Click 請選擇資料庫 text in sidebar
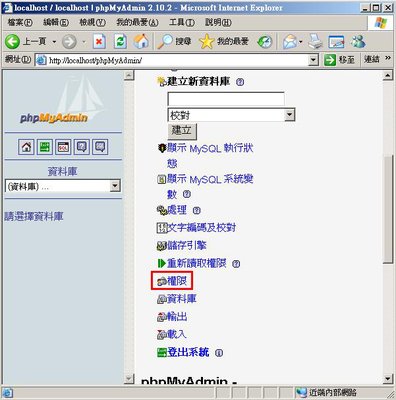The image size is (396, 400). [34, 217]
